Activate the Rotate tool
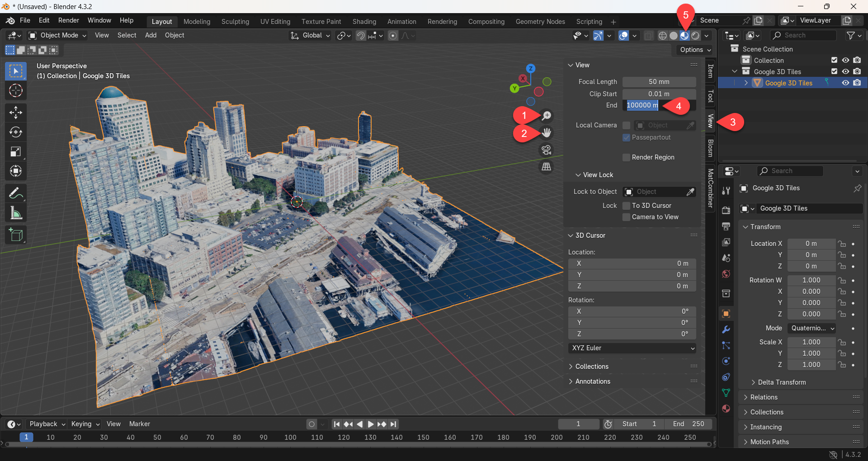Image resolution: width=868 pixels, height=461 pixels. [16, 132]
